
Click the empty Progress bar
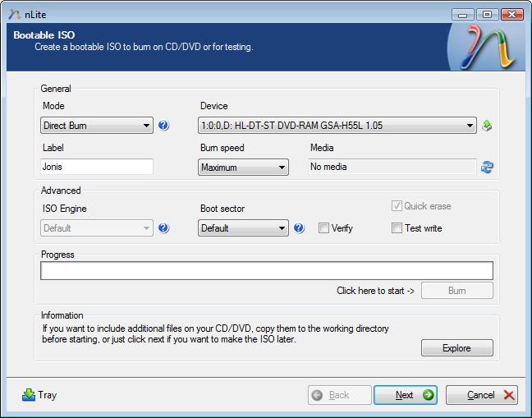pyautogui.click(x=267, y=271)
